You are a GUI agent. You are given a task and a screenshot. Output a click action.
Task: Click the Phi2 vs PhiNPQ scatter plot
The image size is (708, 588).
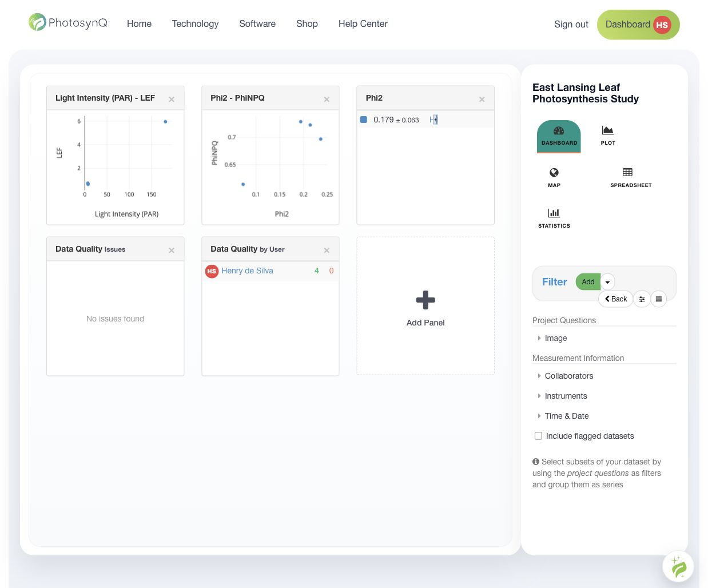(x=271, y=166)
